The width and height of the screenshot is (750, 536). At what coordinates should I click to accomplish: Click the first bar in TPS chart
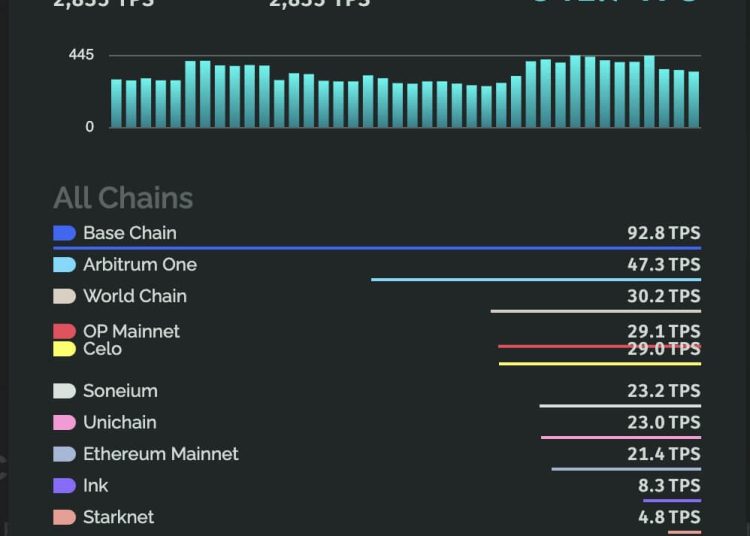pos(116,103)
